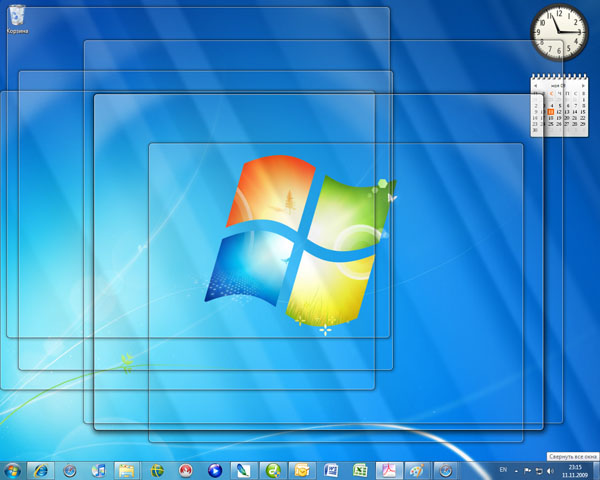Image resolution: width=600 pixels, height=480 pixels.
Task: Open the Windows Explorer folder icon
Action: pyautogui.click(x=127, y=471)
